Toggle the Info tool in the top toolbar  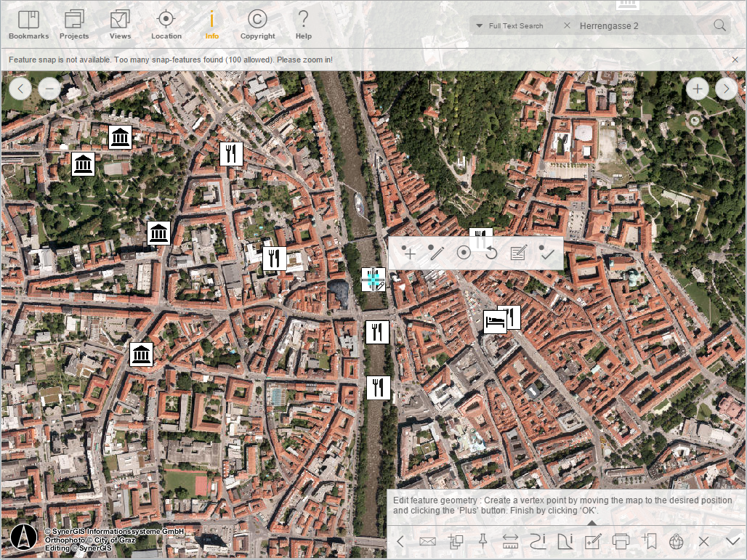click(x=211, y=23)
